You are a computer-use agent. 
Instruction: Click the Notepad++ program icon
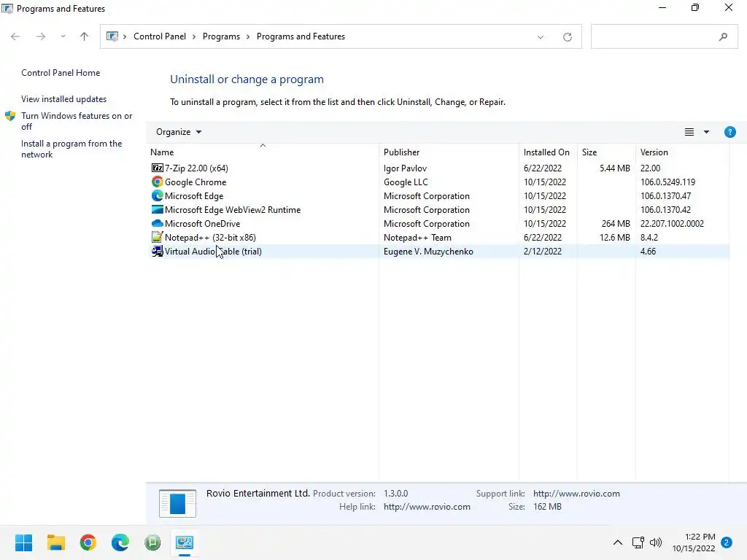(158, 237)
